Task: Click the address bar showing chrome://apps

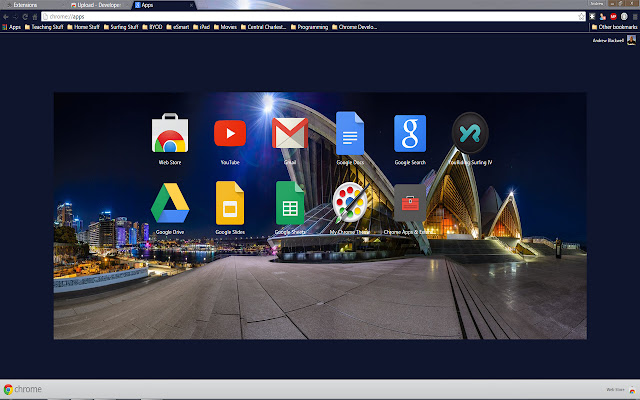Action: click(x=300, y=17)
